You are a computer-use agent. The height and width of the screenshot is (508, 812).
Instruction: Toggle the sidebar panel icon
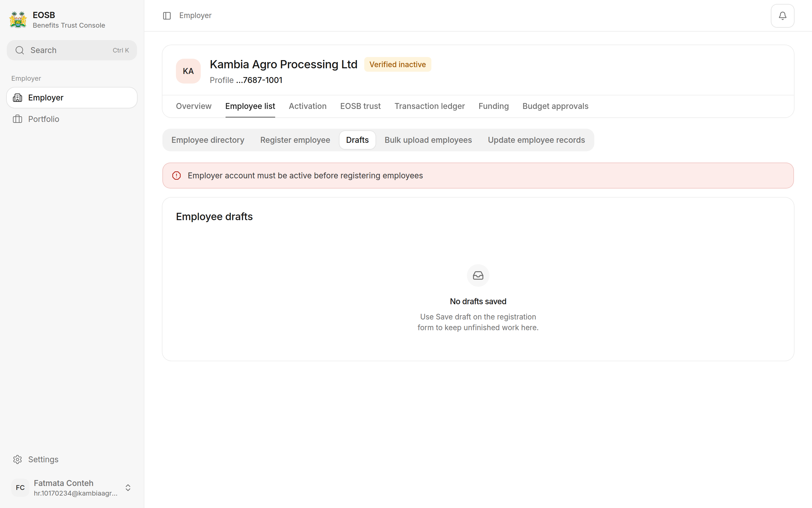point(167,16)
